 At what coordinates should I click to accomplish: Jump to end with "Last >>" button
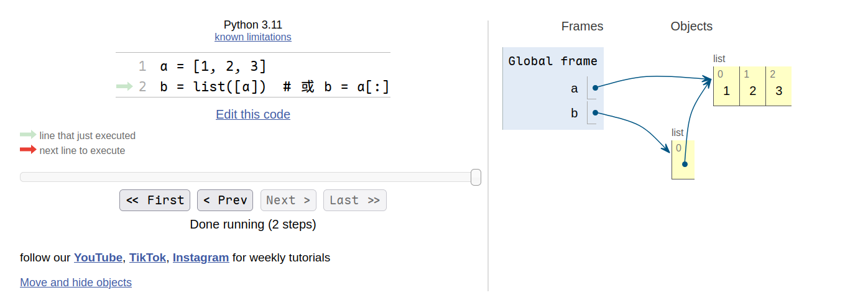point(354,200)
